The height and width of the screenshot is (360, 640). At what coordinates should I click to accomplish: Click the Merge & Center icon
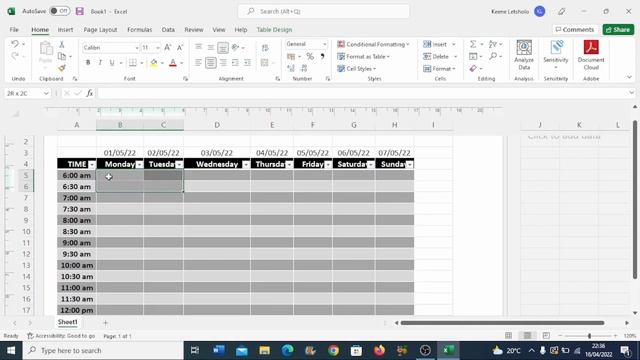264,62
